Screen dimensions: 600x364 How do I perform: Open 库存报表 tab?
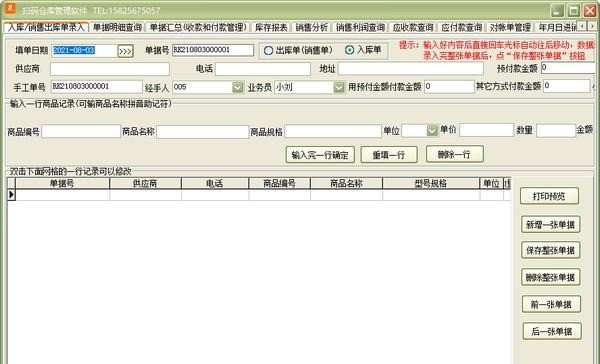pyautogui.click(x=271, y=28)
